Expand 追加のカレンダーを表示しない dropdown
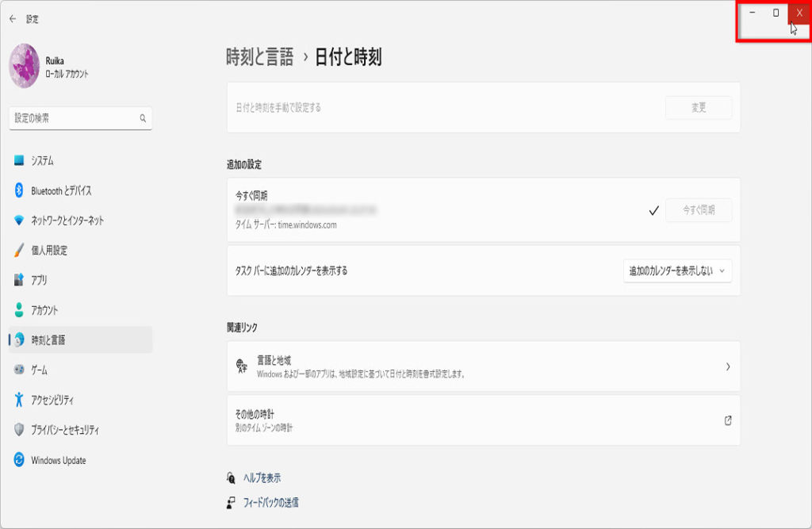The width and height of the screenshot is (812, 529). (x=677, y=270)
